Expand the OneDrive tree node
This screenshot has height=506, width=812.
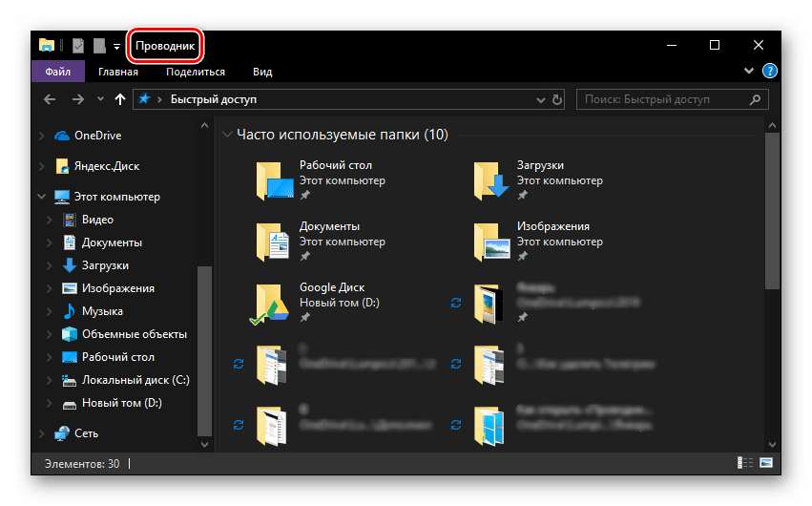pos(41,136)
